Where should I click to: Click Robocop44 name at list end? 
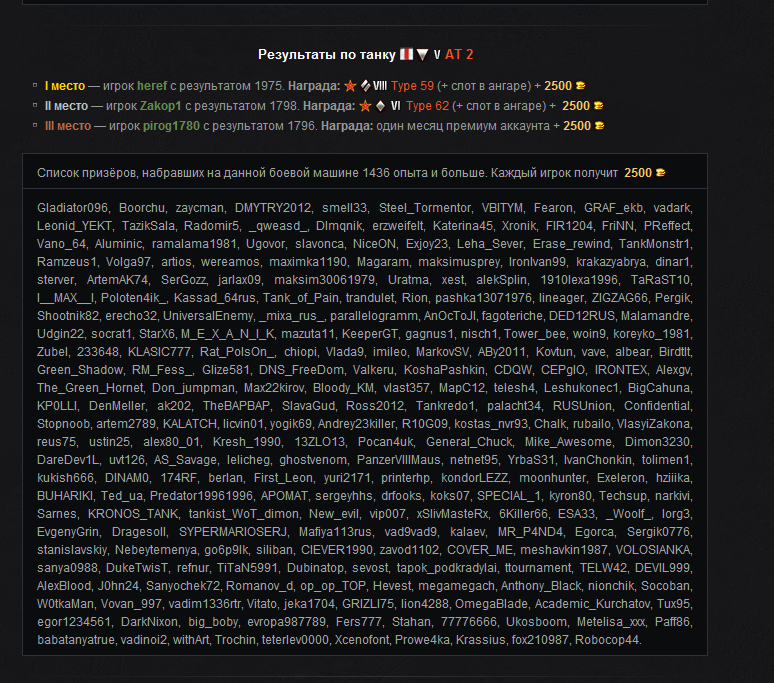pyautogui.click(x=607, y=640)
